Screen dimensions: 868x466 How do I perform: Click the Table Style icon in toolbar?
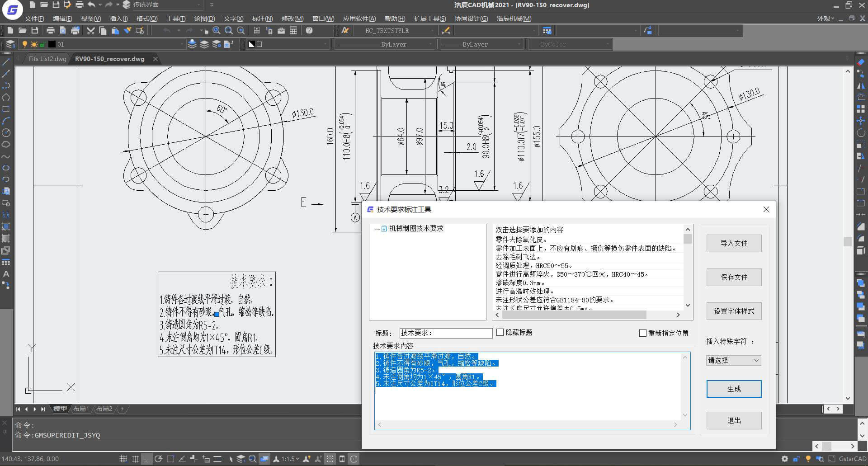(x=547, y=31)
